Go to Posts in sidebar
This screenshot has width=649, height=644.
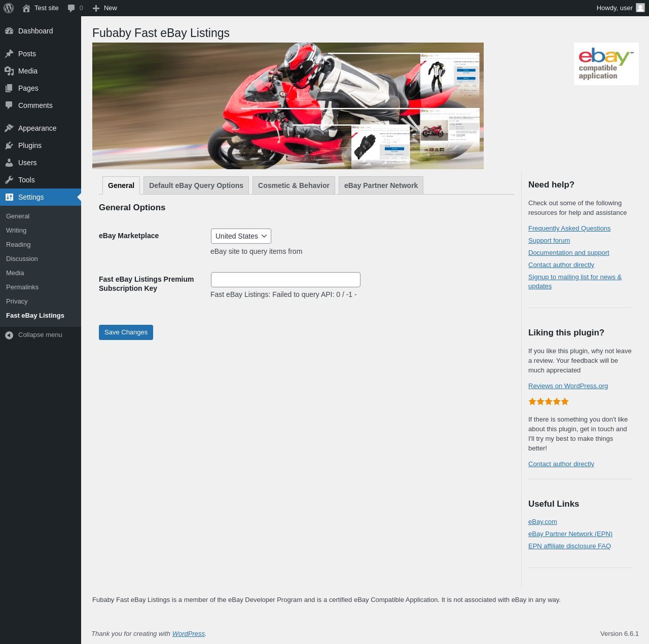[x=41, y=54]
